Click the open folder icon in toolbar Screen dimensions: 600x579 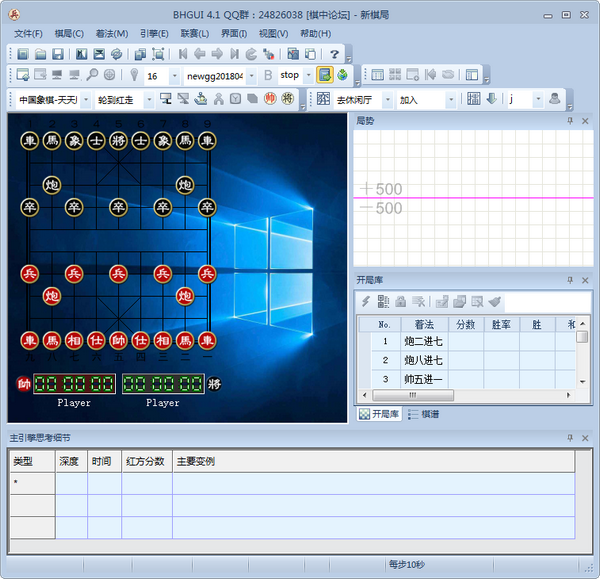(x=40, y=54)
